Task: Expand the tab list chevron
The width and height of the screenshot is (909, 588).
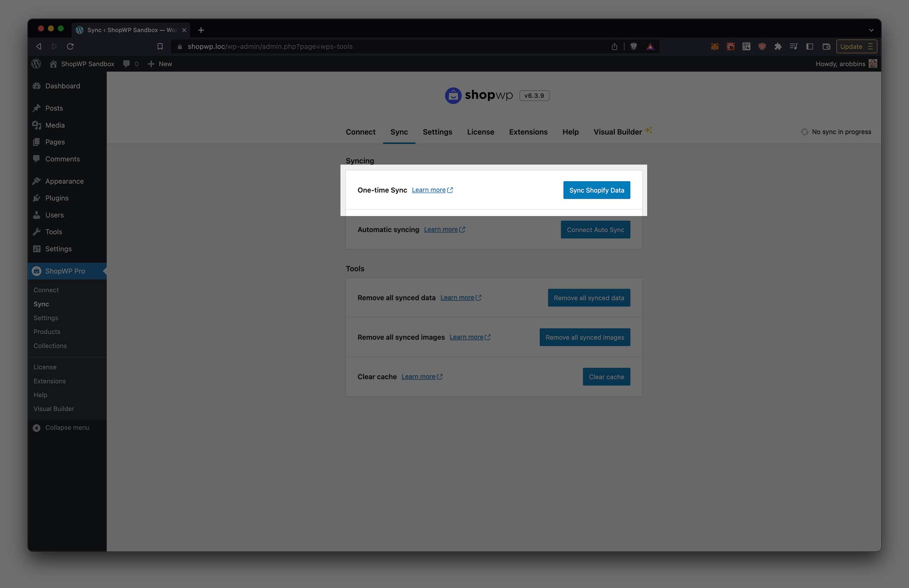Action: 871,30
